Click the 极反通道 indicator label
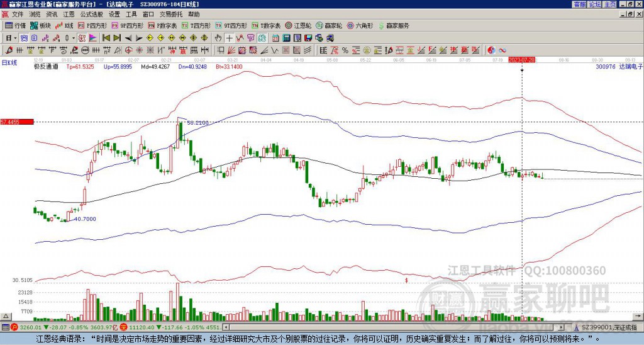The width and height of the screenshot is (644, 345). 46,66
